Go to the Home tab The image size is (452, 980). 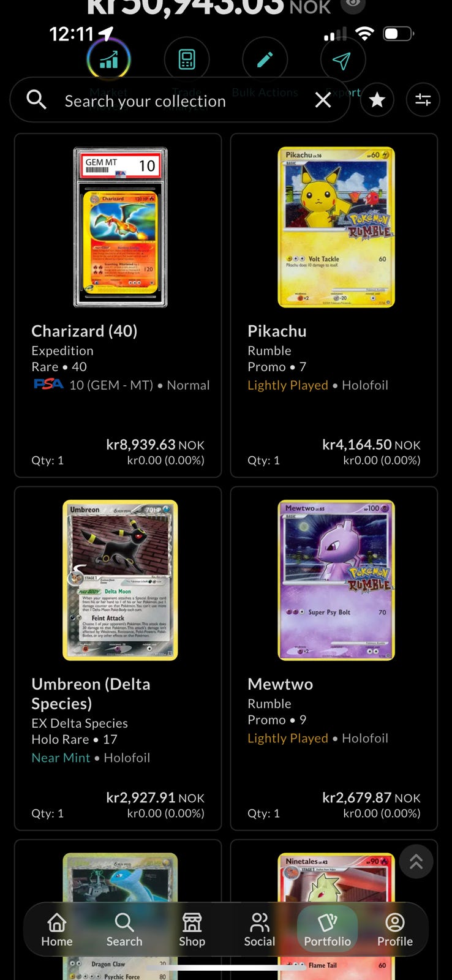[57, 930]
